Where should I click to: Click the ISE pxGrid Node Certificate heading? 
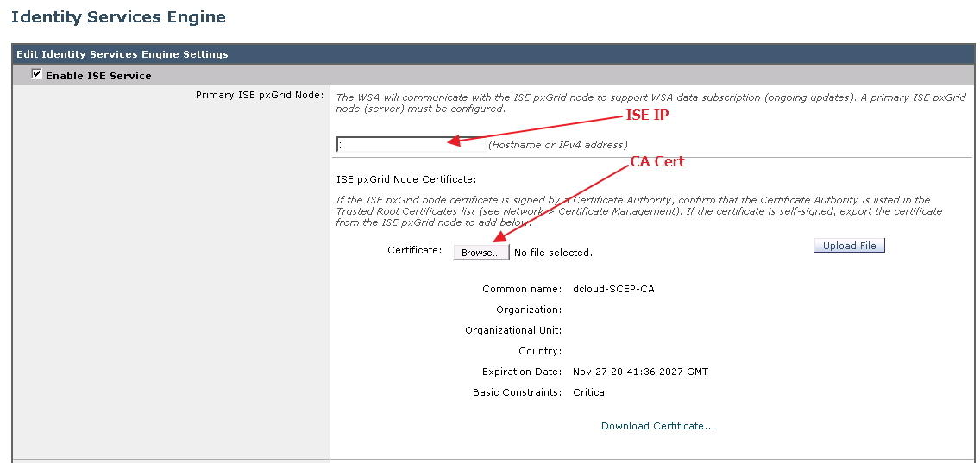click(x=406, y=179)
